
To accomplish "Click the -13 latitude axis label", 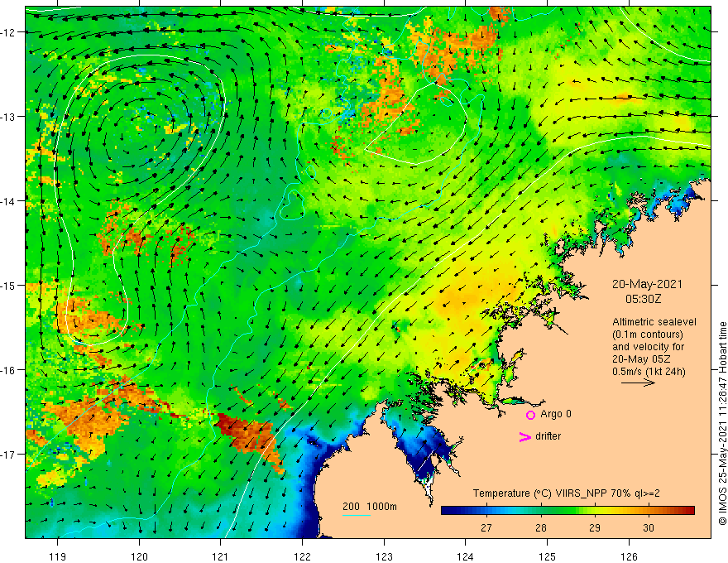I will [8, 117].
